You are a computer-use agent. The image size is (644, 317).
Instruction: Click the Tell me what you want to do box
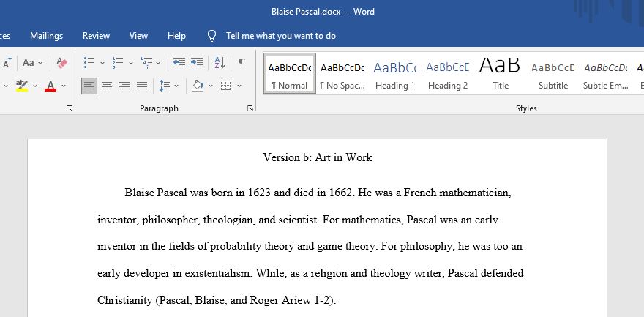[x=281, y=36]
